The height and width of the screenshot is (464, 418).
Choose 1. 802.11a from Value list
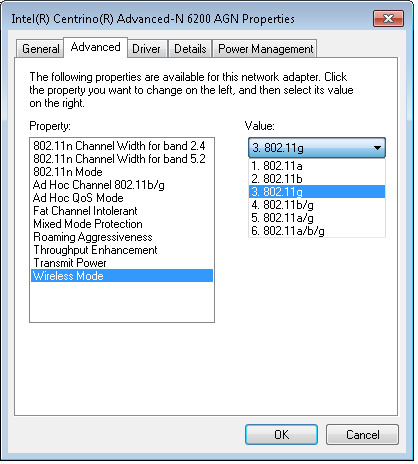tap(317, 166)
